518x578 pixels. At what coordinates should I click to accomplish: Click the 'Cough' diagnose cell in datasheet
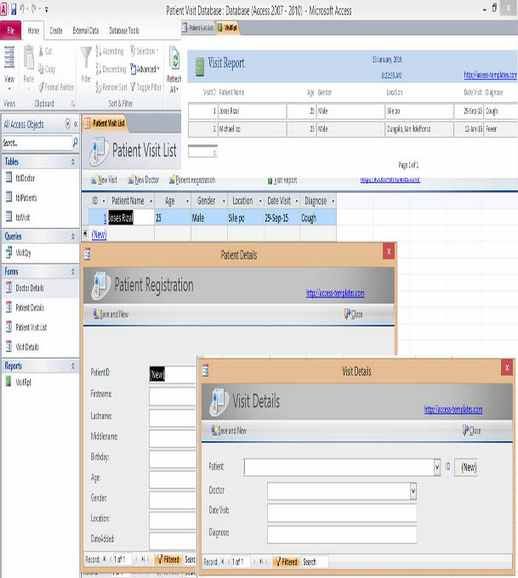(x=318, y=218)
